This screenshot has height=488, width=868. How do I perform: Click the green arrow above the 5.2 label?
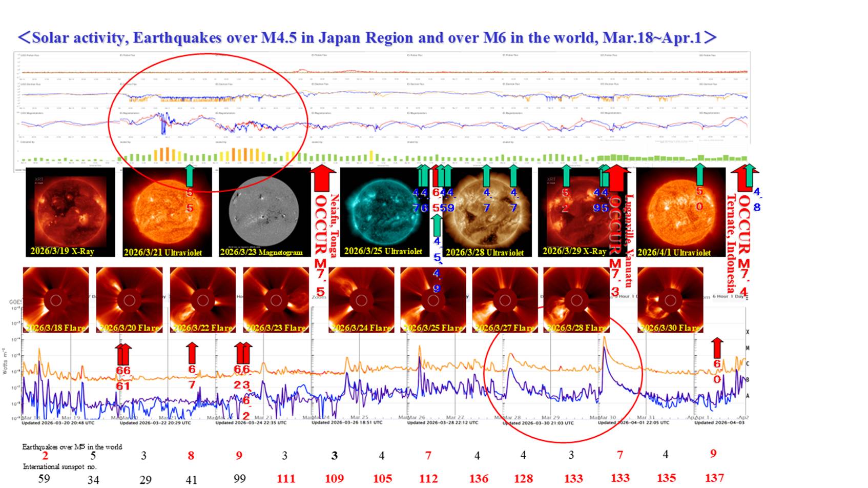(566, 175)
